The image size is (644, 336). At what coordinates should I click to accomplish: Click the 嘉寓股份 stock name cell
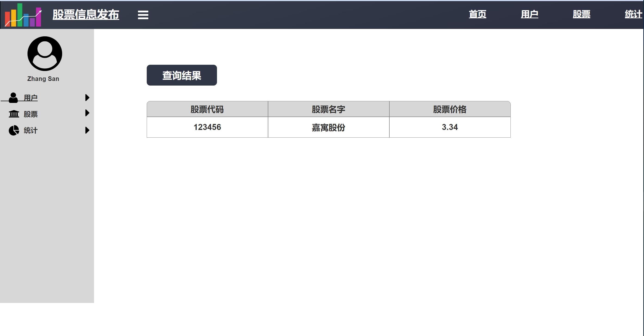coord(328,127)
